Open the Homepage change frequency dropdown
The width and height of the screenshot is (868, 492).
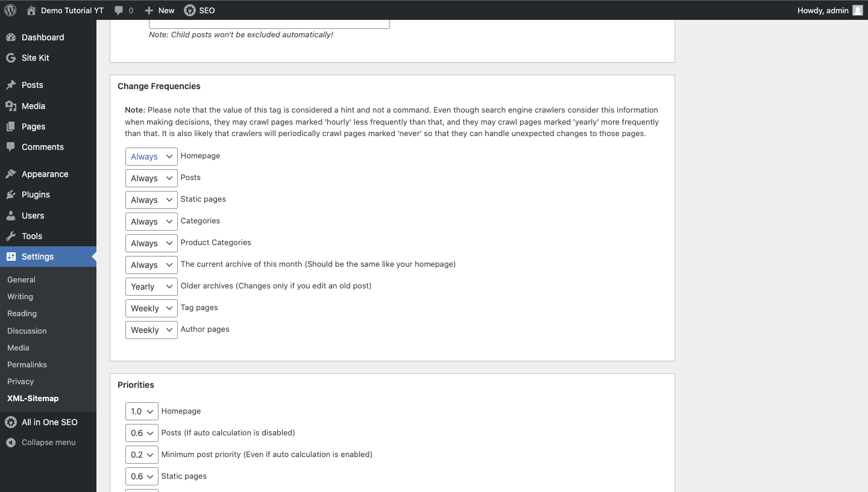tap(151, 156)
